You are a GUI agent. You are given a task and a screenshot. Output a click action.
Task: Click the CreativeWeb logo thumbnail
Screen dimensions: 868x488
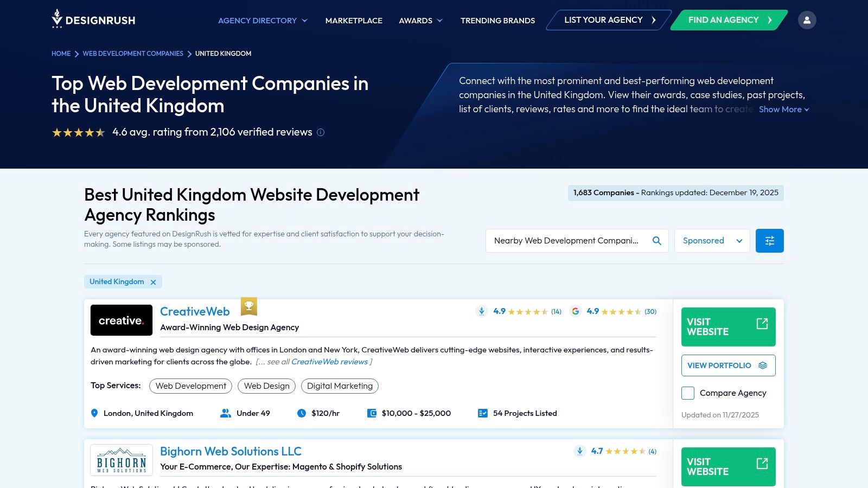pyautogui.click(x=122, y=320)
